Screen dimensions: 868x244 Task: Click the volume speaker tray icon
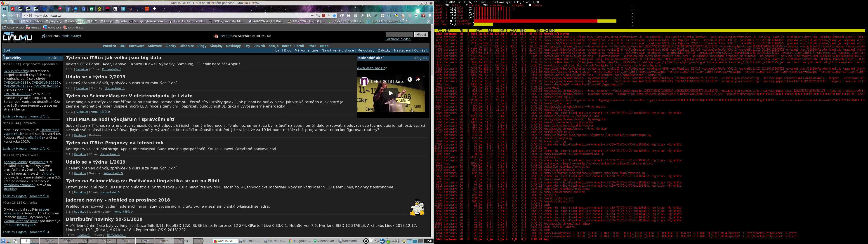click(x=398, y=241)
